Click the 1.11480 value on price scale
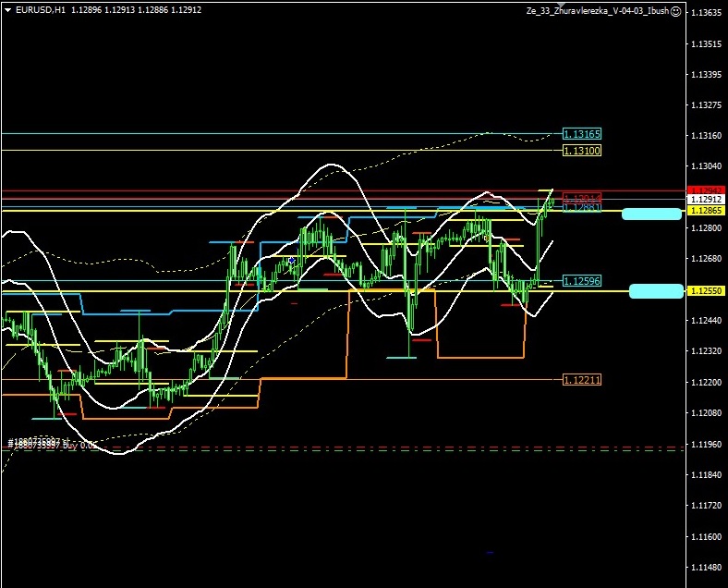 (x=707, y=568)
